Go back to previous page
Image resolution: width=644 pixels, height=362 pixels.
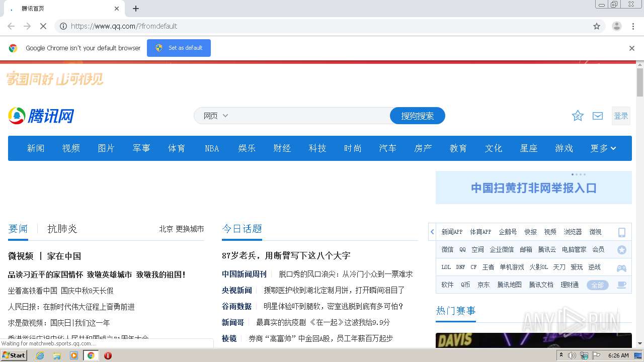[x=11, y=26]
